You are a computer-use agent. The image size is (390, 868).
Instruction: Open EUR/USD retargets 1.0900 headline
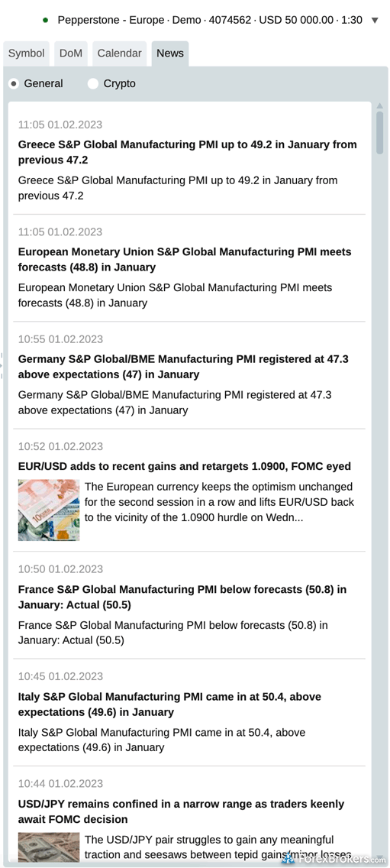pyautogui.click(x=185, y=467)
